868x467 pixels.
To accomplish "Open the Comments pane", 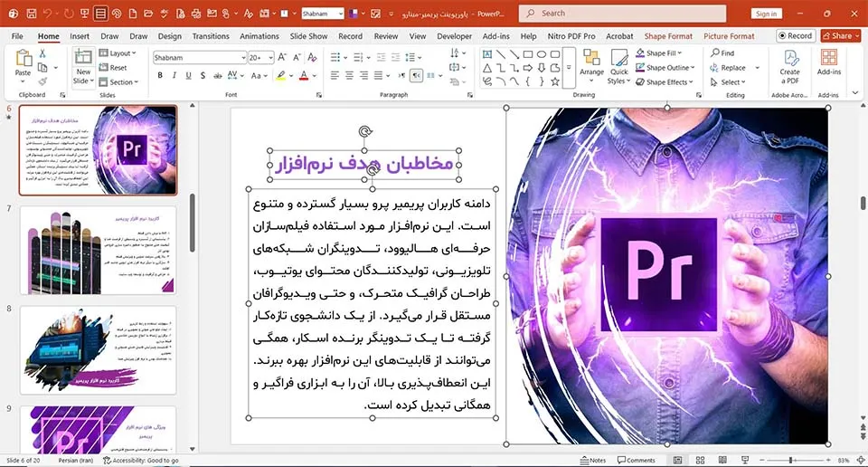I will click(x=637, y=461).
